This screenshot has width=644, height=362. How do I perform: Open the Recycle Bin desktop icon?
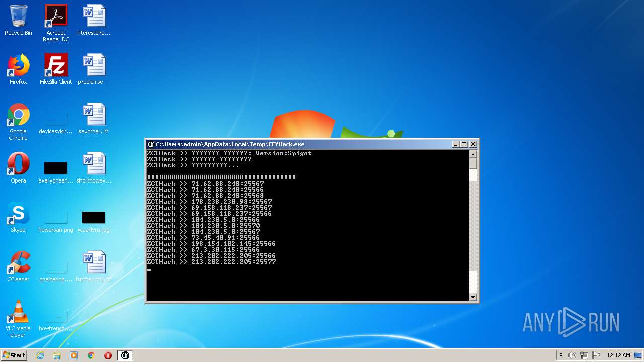[x=18, y=20]
